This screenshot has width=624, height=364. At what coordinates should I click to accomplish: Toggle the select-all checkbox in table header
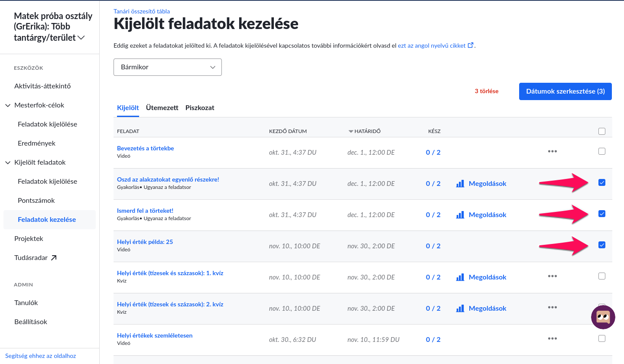click(601, 131)
